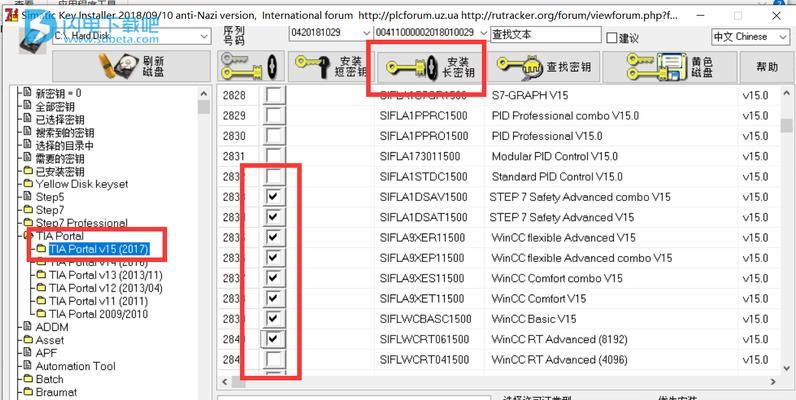
Task: Select the TIA Portal v12 (2013/04) folder
Action: (x=106, y=288)
